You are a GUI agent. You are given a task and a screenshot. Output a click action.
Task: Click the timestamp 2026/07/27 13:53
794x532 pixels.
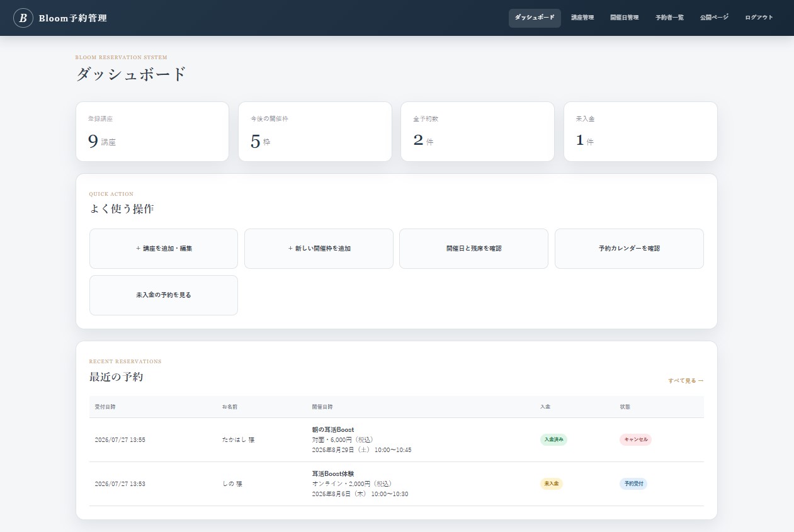[x=120, y=484]
